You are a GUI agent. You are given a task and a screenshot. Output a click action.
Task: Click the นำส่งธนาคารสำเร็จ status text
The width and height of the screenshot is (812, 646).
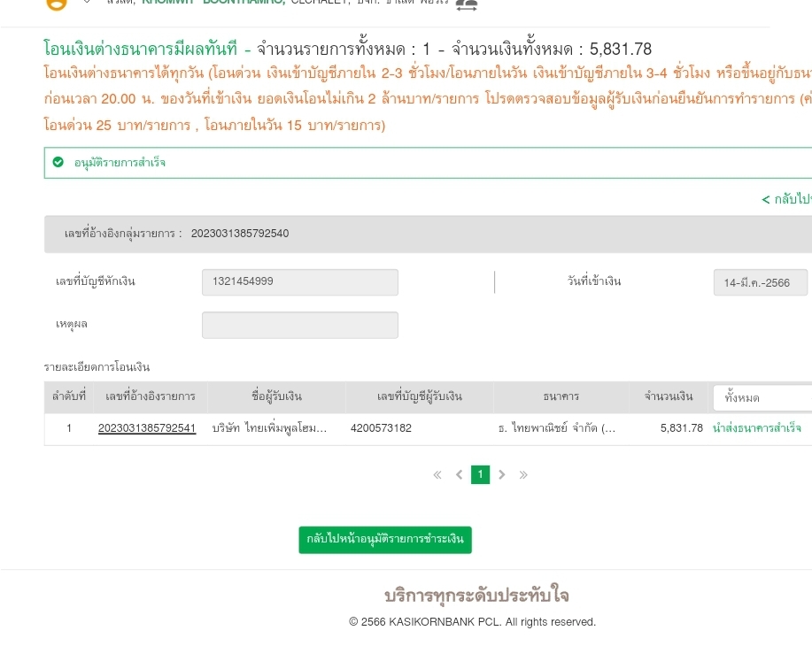coord(756,428)
